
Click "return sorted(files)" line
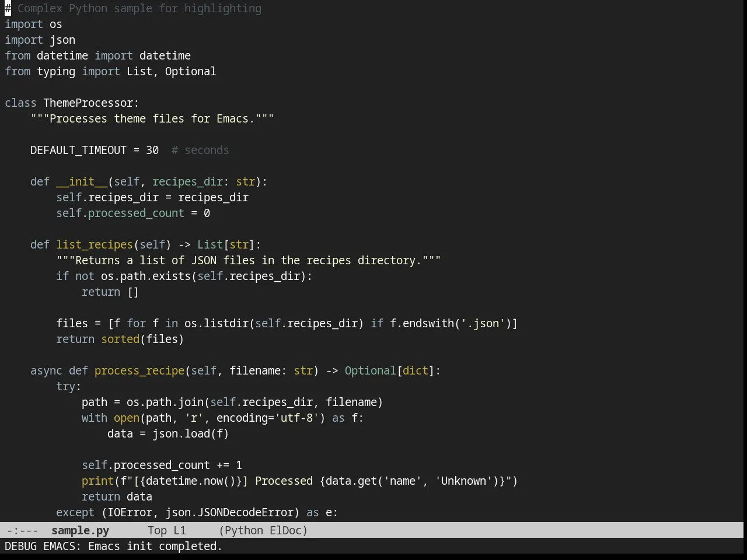point(120,339)
